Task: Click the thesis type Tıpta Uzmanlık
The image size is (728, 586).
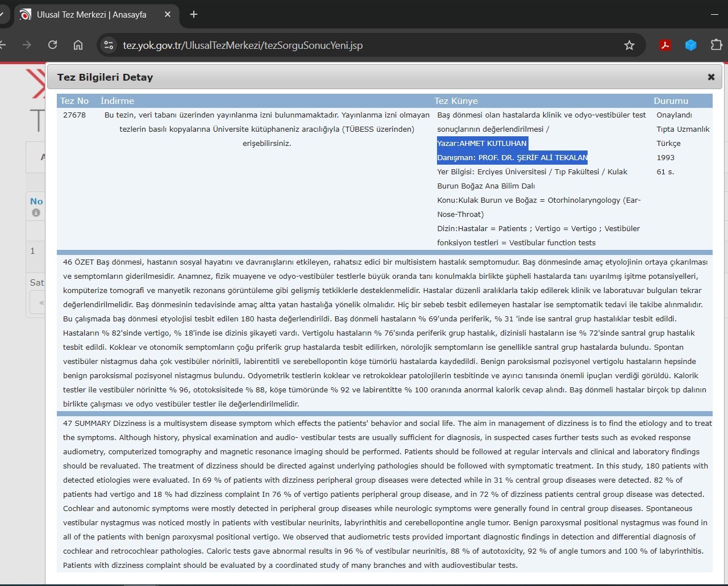Action: click(683, 129)
